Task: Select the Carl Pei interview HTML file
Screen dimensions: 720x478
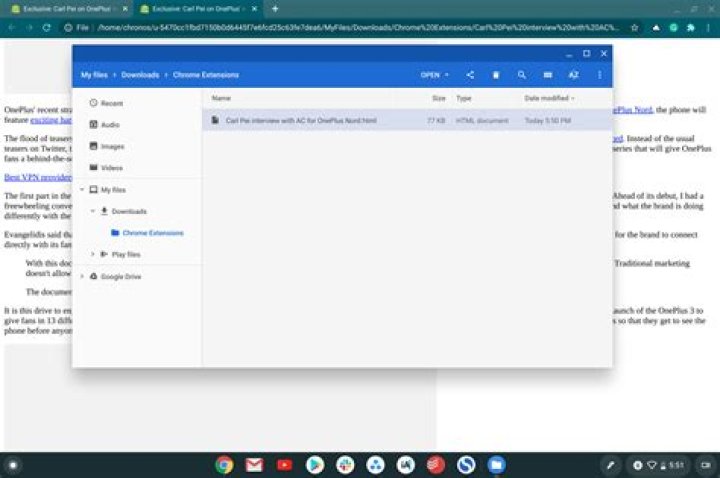Action: tap(407, 120)
